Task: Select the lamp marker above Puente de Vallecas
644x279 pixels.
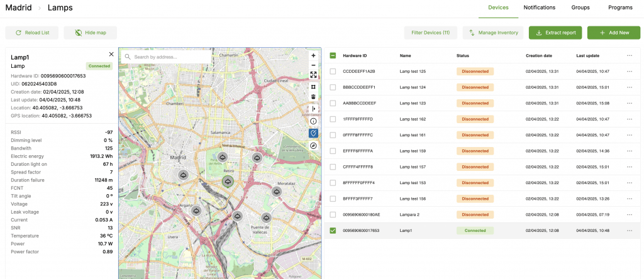Action: [267, 217]
